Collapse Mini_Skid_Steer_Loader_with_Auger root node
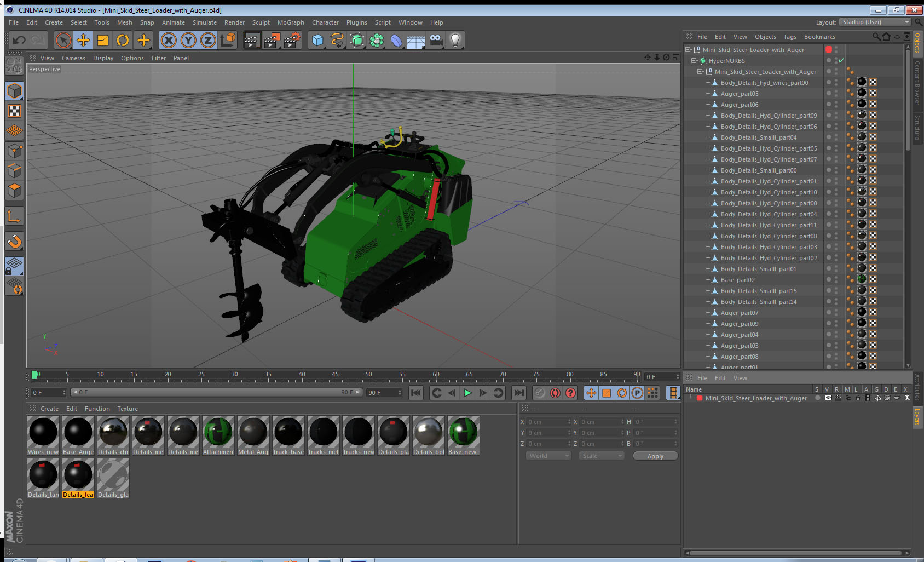 688,49
